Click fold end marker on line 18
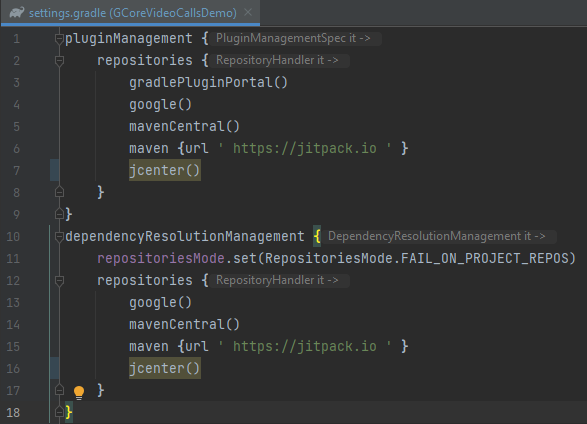The image size is (587, 424). (59, 412)
